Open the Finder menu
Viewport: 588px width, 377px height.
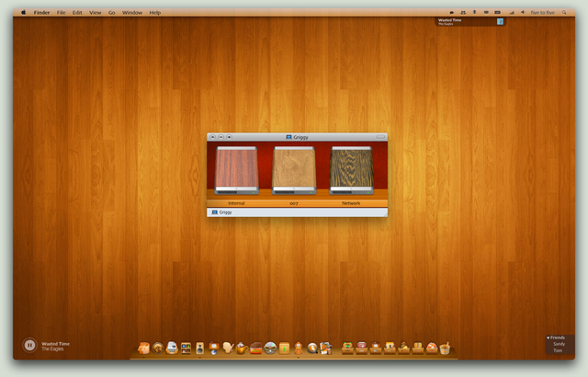tap(41, 12)
